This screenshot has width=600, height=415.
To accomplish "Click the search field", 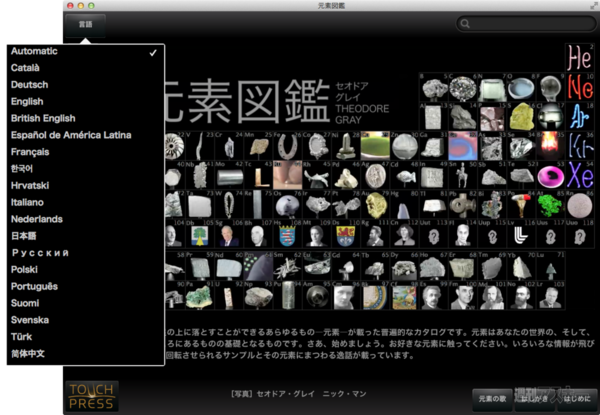I will tap(526, 24).
